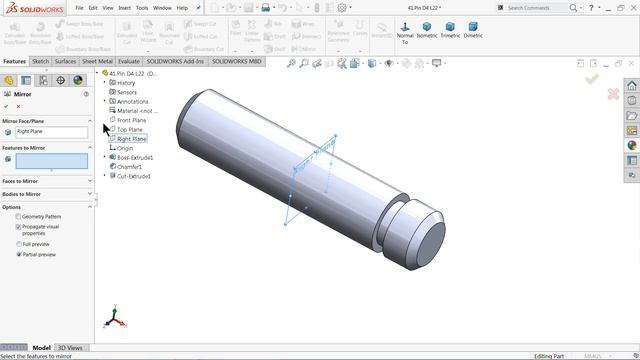Expand Cut-Extrude1 in feature tree
Image resolution: width=640 pixels, height=360 pixels.
(104, 176)
